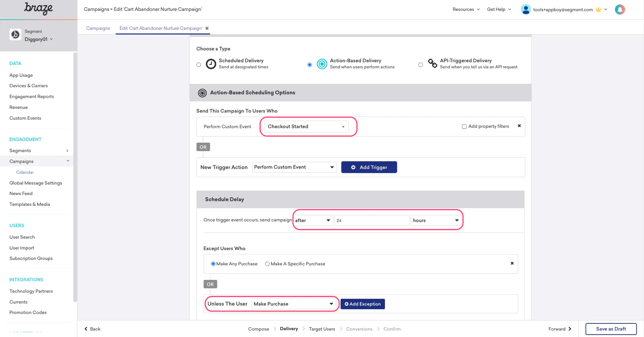Choose Make Any Purchase radio option
This screenshot has height=337, width=644.
coord(213,264)
